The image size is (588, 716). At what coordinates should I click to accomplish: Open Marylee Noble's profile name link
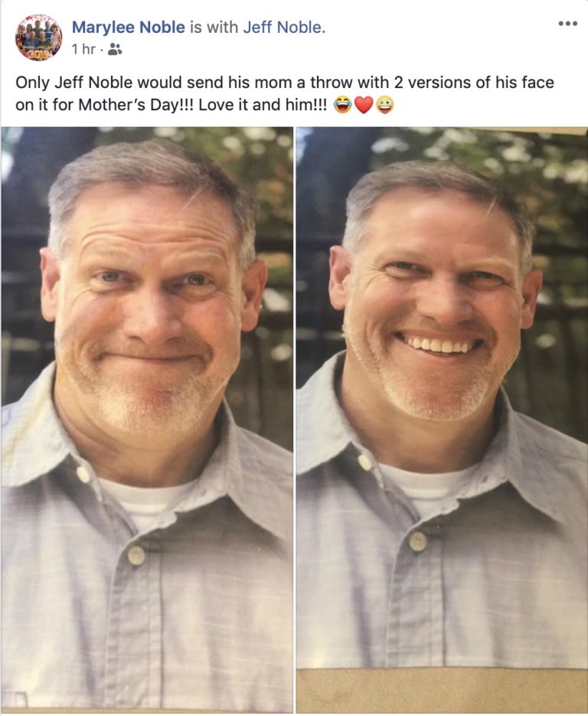click(129, 28)
